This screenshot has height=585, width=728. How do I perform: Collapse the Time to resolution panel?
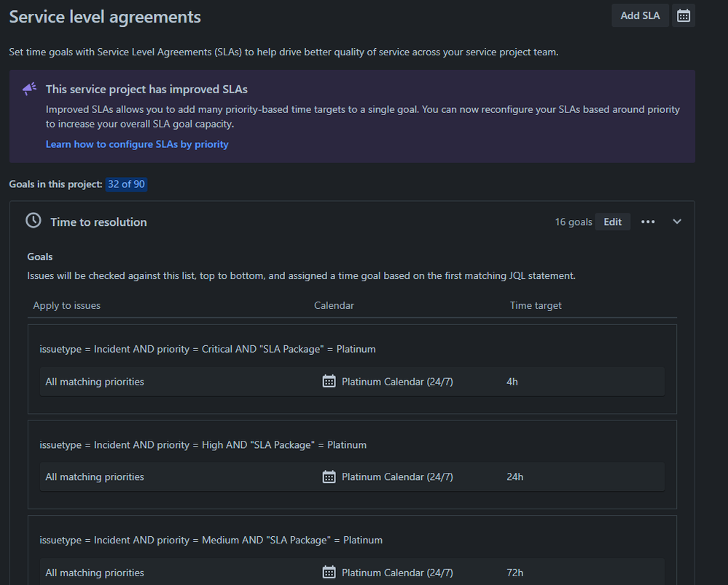[676, 221]
